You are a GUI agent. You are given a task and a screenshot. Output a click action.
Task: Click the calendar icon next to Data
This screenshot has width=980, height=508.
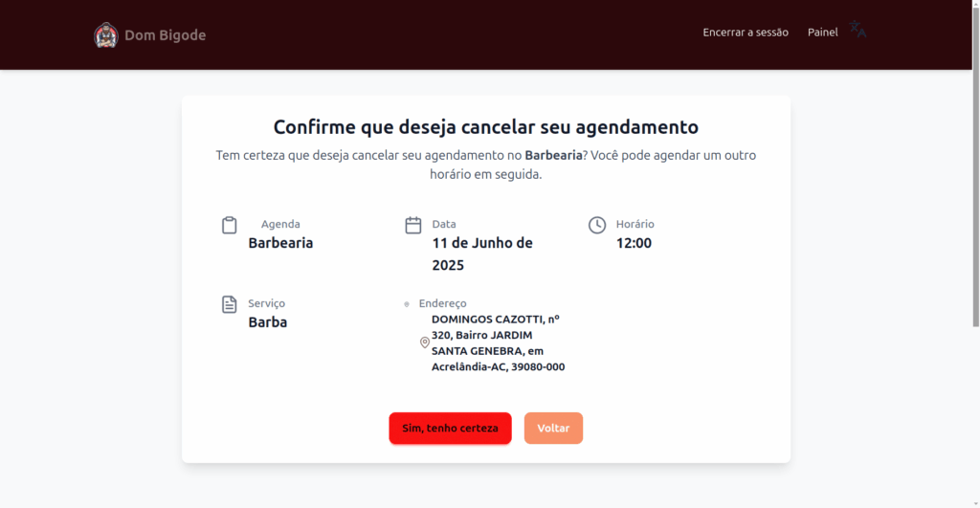click(x=413, y=225)
